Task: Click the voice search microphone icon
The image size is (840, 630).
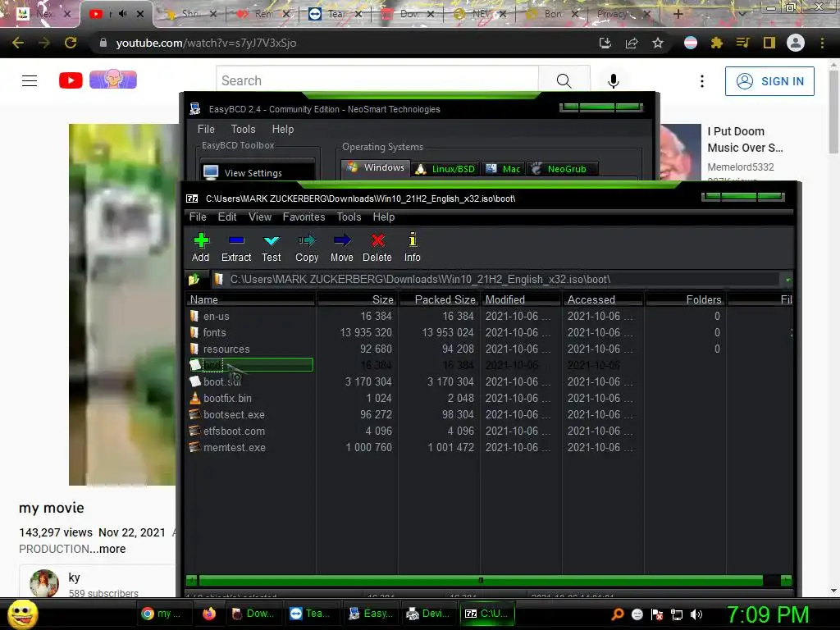Action: (614, 81)
